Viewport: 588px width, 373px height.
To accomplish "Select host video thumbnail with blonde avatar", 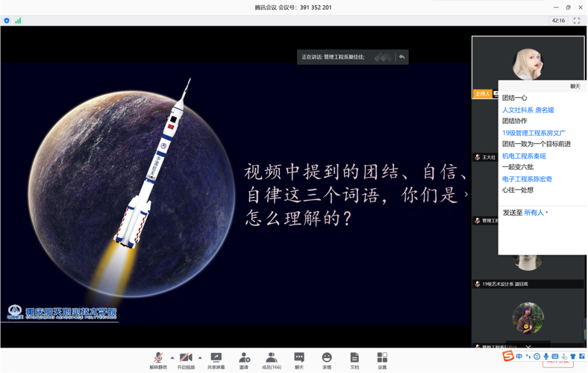I will [x=528, y=64].
